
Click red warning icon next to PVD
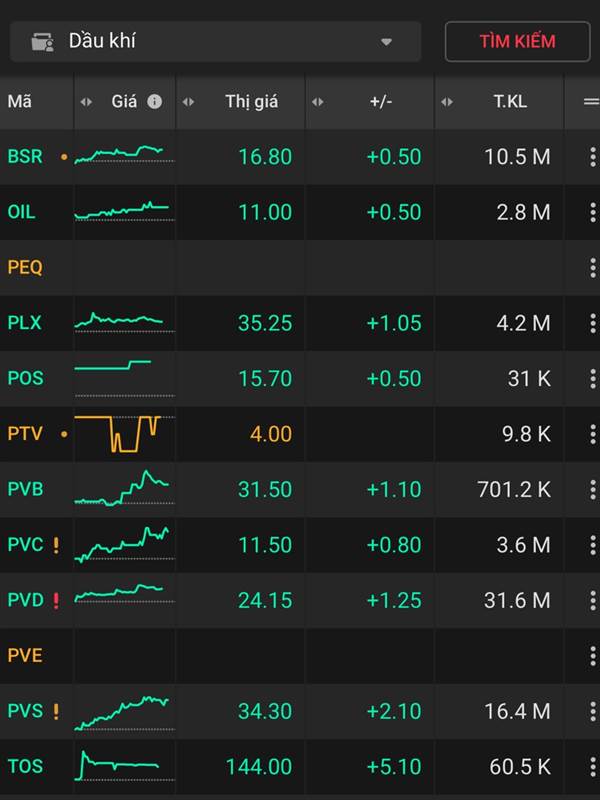tap(56, 601)
